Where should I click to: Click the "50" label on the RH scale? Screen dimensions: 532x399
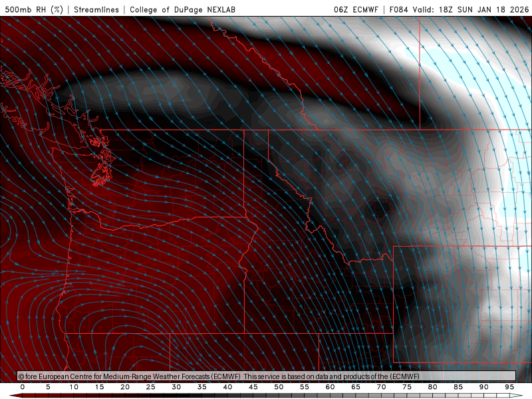click(x=279, y=387)
